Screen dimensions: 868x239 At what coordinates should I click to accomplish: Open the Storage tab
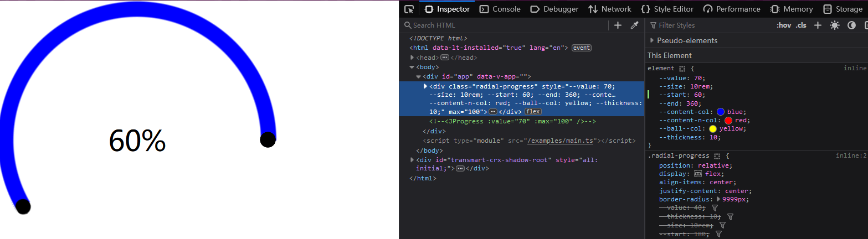click(843, 9)
